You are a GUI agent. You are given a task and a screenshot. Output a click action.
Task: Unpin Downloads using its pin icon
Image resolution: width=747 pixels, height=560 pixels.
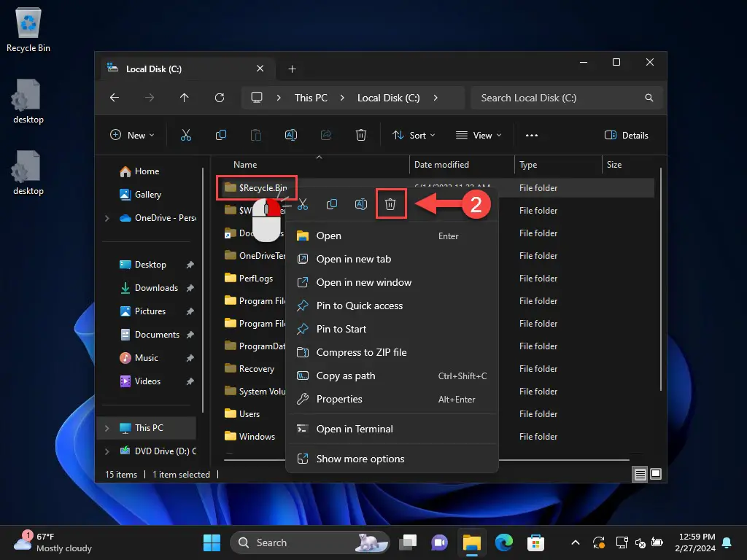[189, 287]
